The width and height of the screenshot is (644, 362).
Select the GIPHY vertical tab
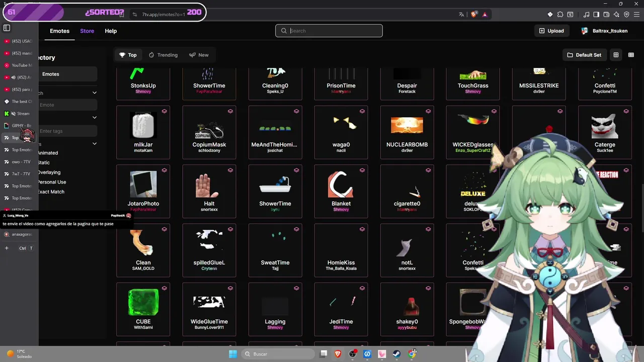click(x=18, y=126)
